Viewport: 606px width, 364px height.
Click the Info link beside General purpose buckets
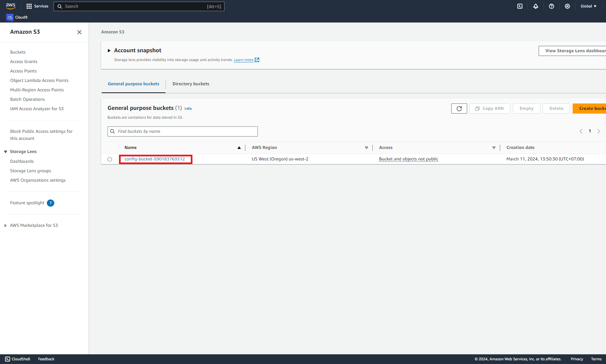188,109
